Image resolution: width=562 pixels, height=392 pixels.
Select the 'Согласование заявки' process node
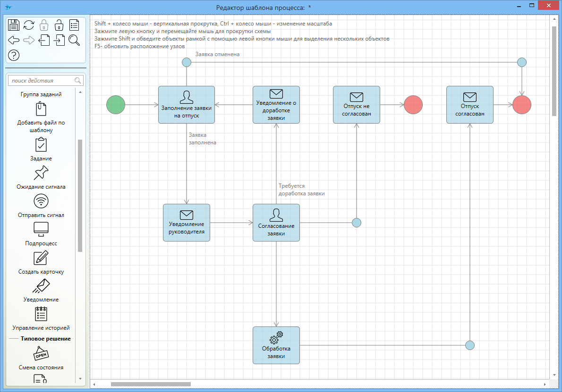[276, 223]
